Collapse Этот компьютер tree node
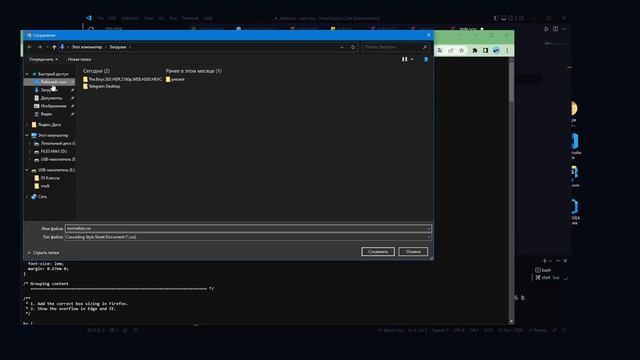 27,136
